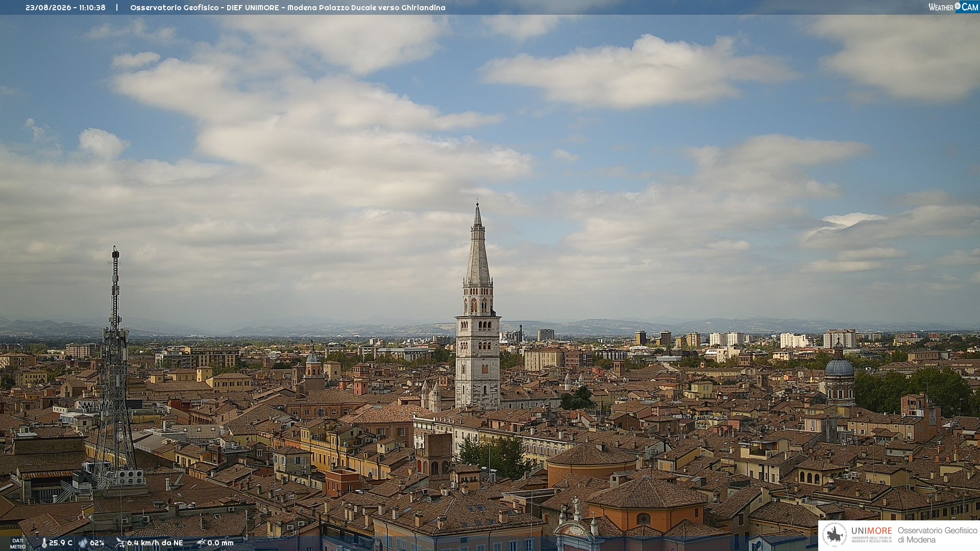Click the DATI METEO label
This screenshot has width=980, height=551.
point(18,543)
